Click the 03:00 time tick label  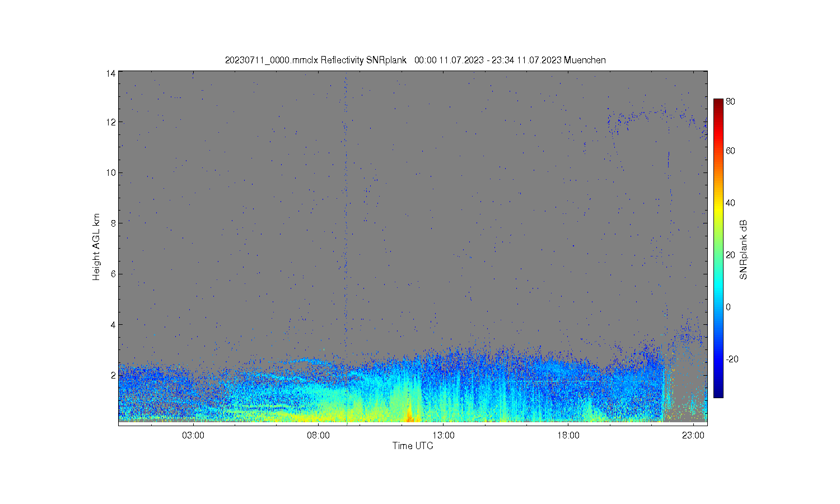(x=193, y=436)
